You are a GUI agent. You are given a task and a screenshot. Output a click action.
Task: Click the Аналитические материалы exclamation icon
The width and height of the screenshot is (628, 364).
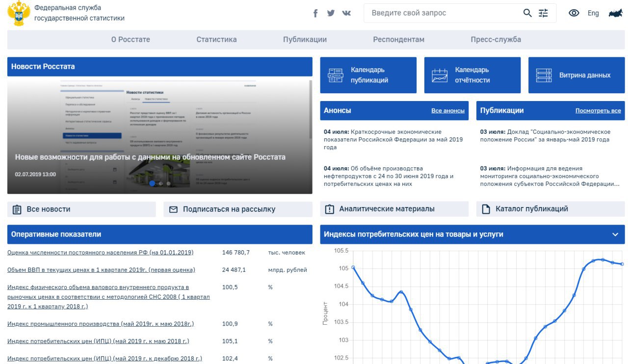point(330,209)
